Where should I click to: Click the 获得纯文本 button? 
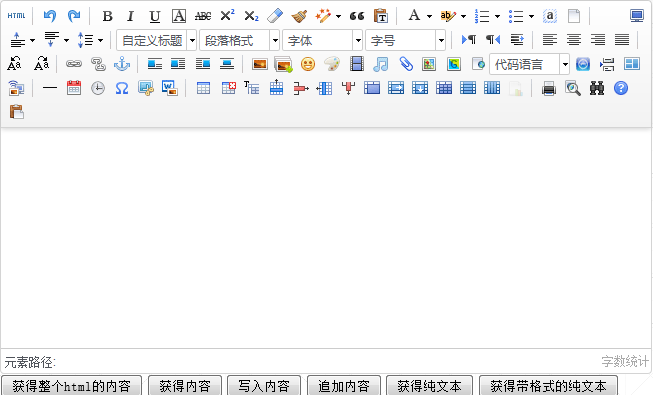tap(429, 386)
